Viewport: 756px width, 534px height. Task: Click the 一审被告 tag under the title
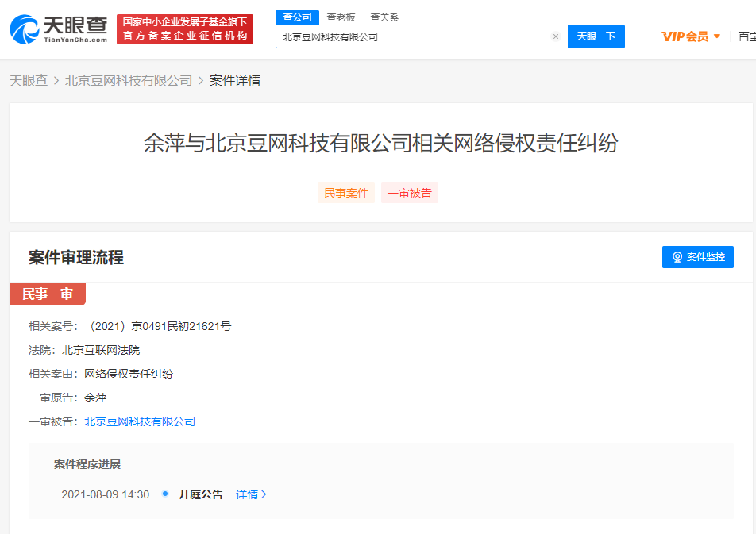410,193
